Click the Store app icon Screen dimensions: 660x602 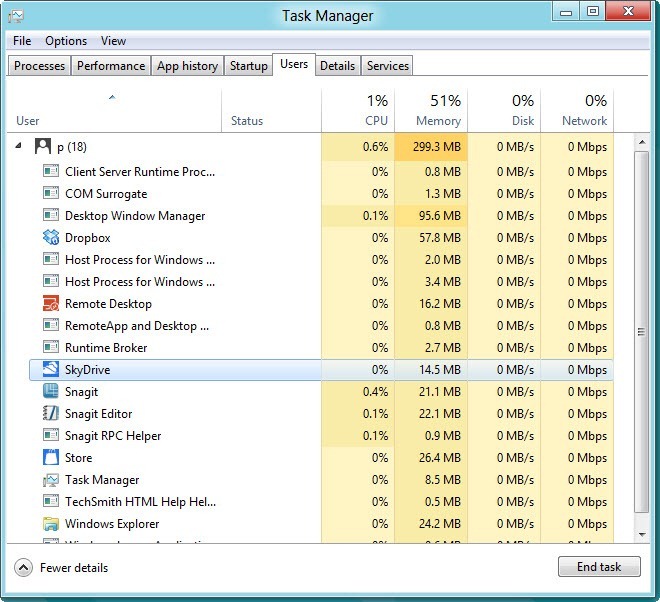51,458
